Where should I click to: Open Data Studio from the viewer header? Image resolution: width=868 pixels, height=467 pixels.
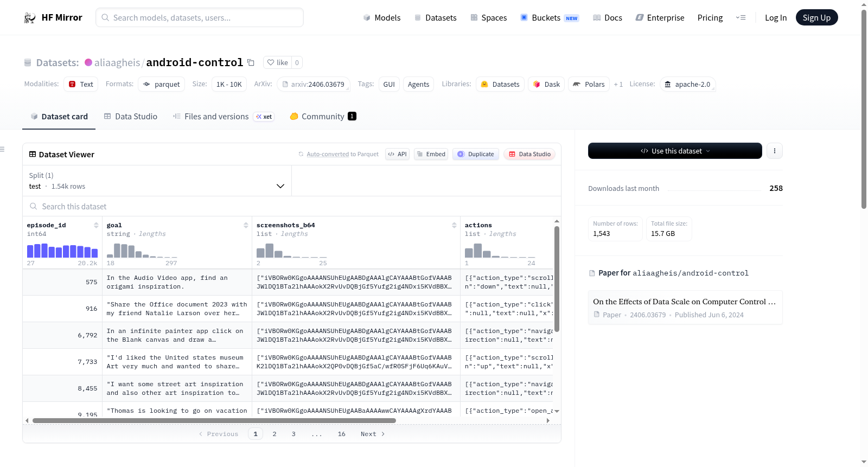click(x=529, y=154)
